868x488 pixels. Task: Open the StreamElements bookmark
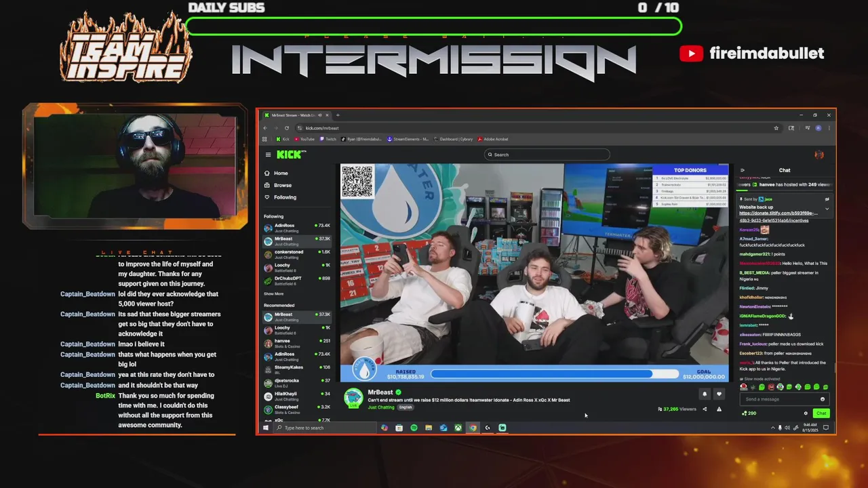[x=408, y=139]
